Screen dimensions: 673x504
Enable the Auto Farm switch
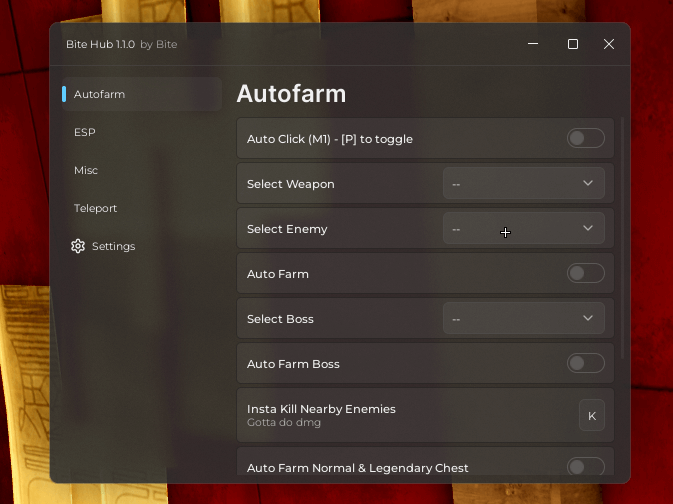585,273
